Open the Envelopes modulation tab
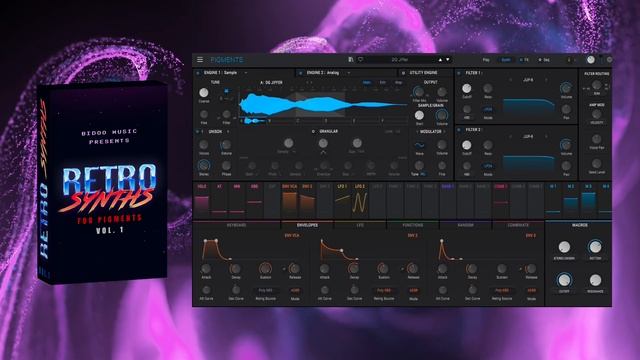This screenshot has height=360, width=640. click(x=307, y=225)
